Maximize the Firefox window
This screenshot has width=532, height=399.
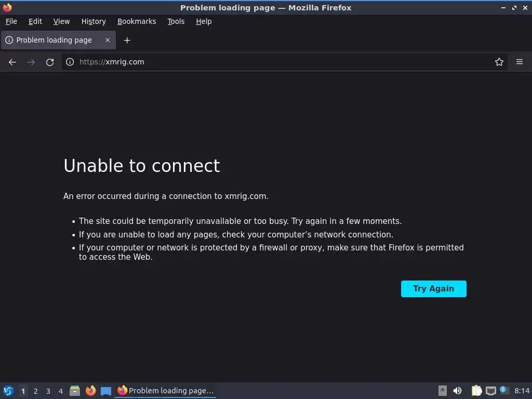point(514,7)
